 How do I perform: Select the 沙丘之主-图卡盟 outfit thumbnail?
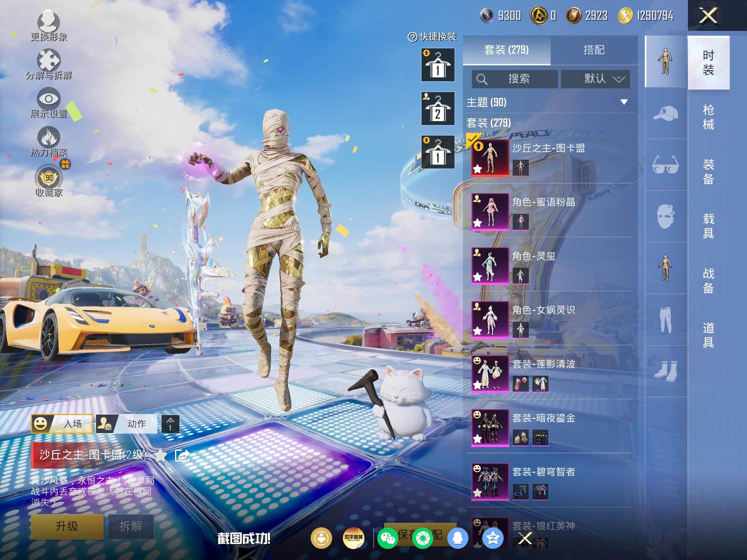click(x=490, y=158)
